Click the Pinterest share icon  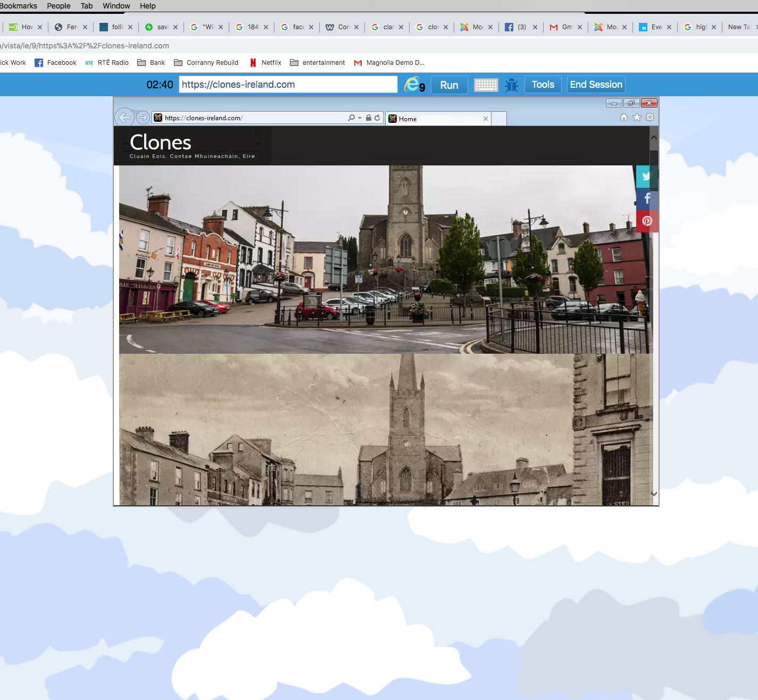647,221
